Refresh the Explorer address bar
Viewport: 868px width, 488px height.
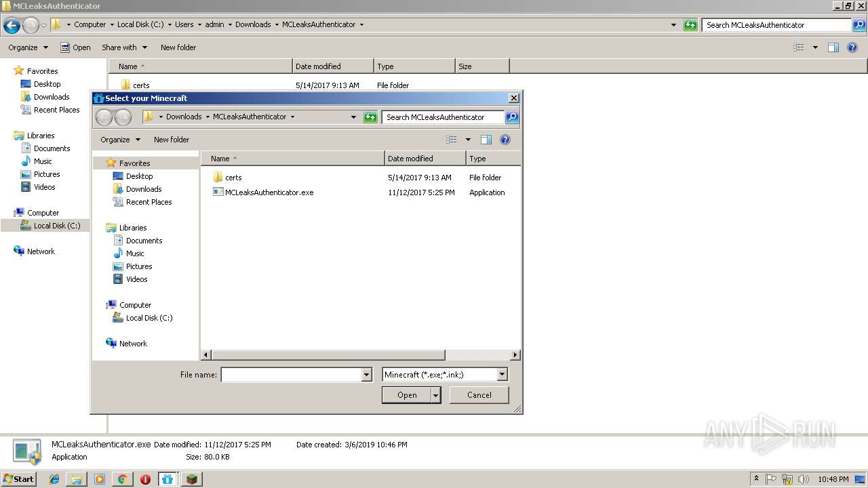[x=690, y=25]
